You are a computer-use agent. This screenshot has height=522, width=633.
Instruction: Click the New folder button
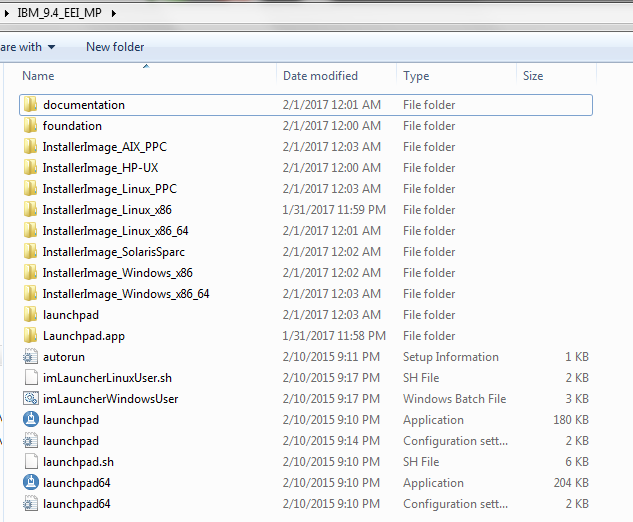click(x=115, y=47)
